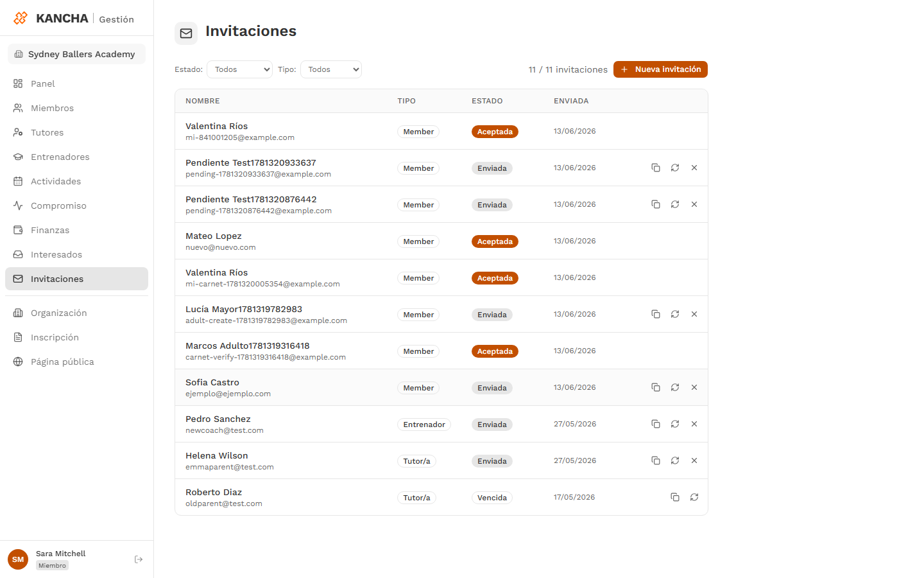The image size is (924, 578).
Task: Click the Invitaciones page heading envelope icon
Action: coord(186,33)
